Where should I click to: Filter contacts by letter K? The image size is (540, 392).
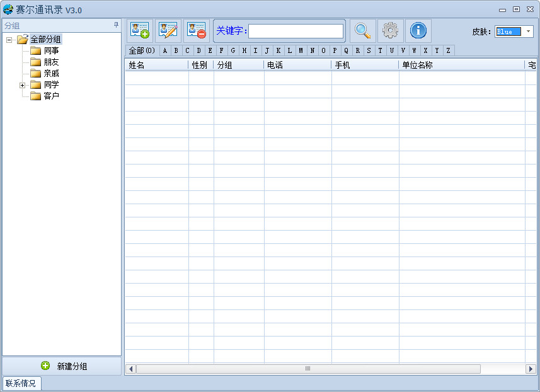pos(279,50)
